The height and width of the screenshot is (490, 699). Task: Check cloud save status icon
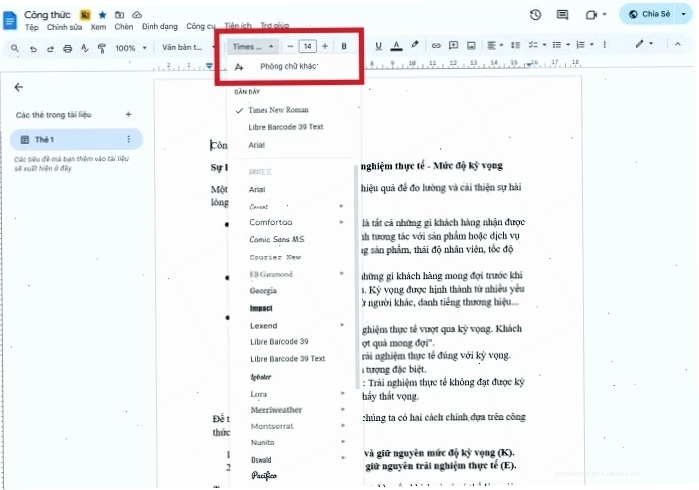(x=137, y=15)
